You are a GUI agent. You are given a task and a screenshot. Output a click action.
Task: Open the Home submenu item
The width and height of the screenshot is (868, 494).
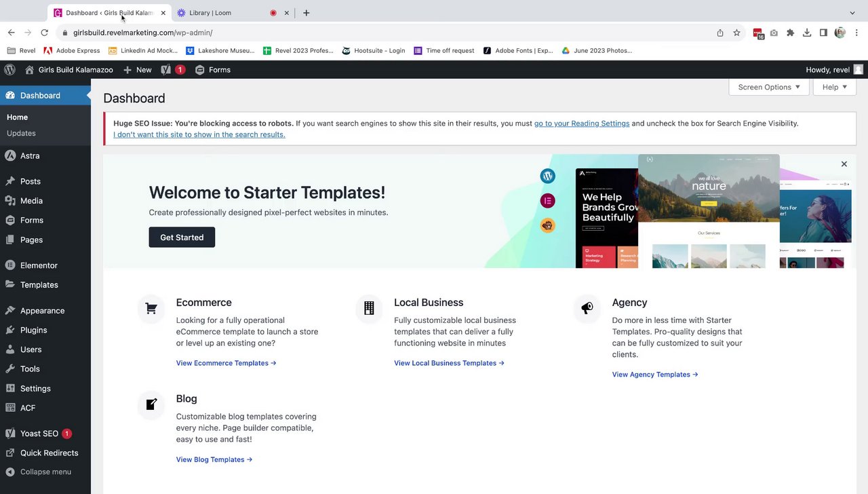[x=18, y=117]
